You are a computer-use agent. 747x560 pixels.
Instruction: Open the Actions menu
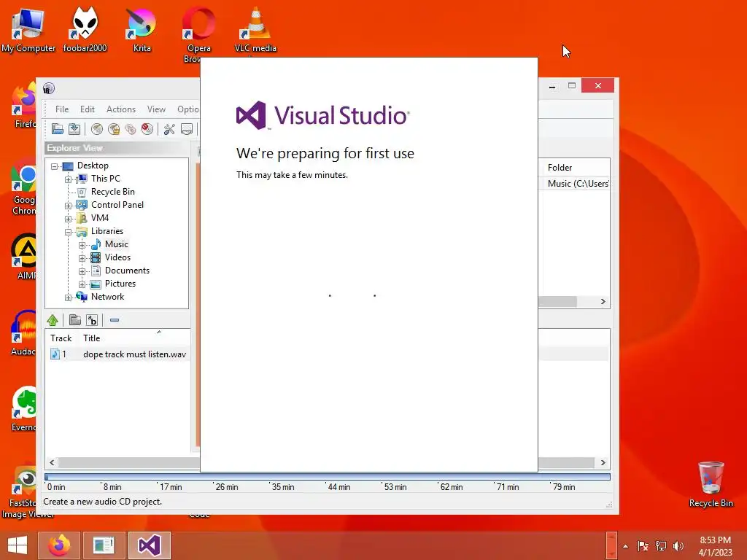(121, 109)
